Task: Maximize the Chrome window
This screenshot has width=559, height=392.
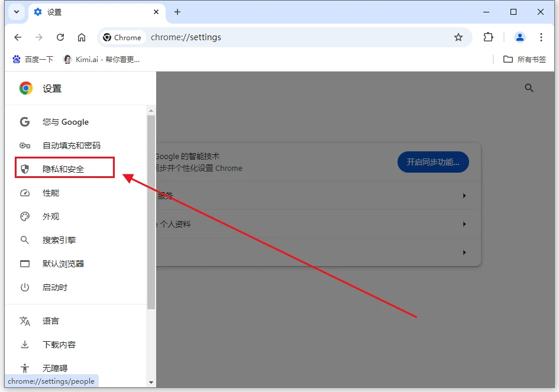Action: [513, 12]
